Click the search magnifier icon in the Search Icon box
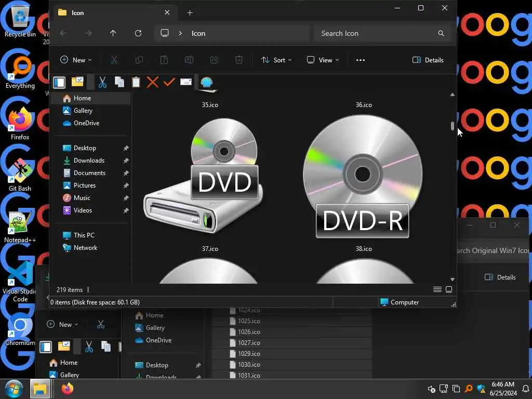Image resolution: width=532 pixels, height=399 pixels. pyautogui.click(x=441, y=33)
